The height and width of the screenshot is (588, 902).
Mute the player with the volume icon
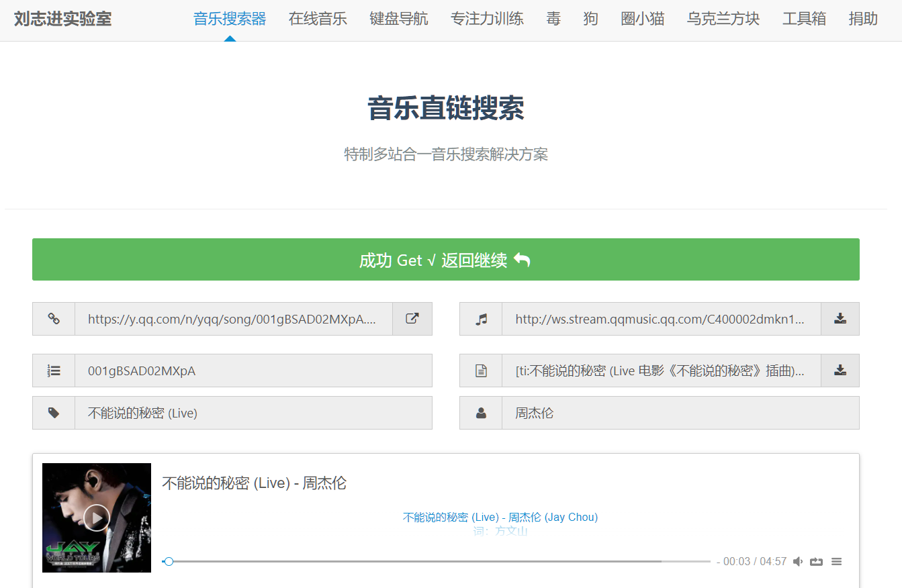(798, 562)
